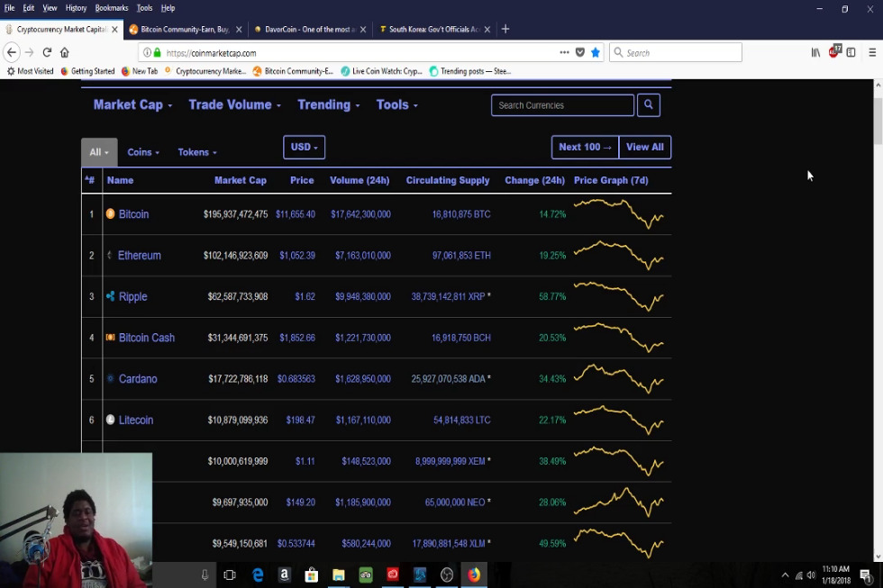Close the Cryptocurrency Market Capital tab
883x588 pixels.
[115, 29]
